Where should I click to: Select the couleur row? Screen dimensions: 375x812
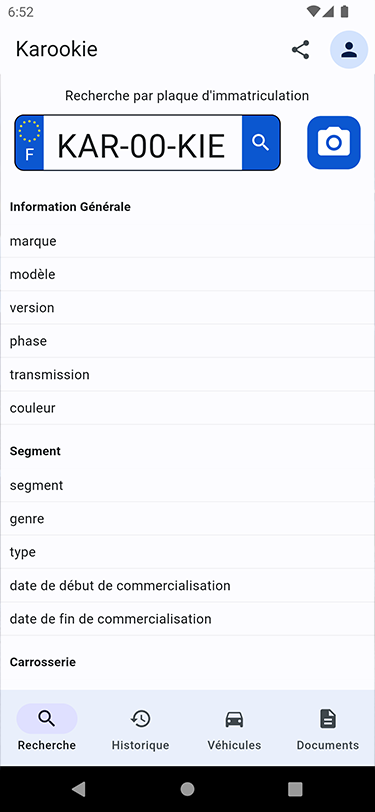pyautogui.click(x=188, y=408)
